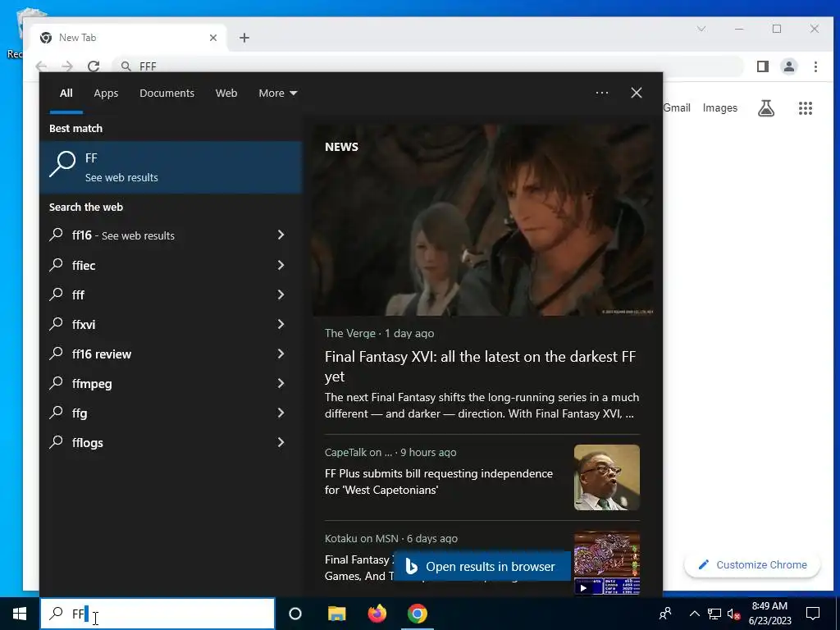Select the ffxvi suggestion text
The height and width of the screenshot is (630, 840).
84,324
